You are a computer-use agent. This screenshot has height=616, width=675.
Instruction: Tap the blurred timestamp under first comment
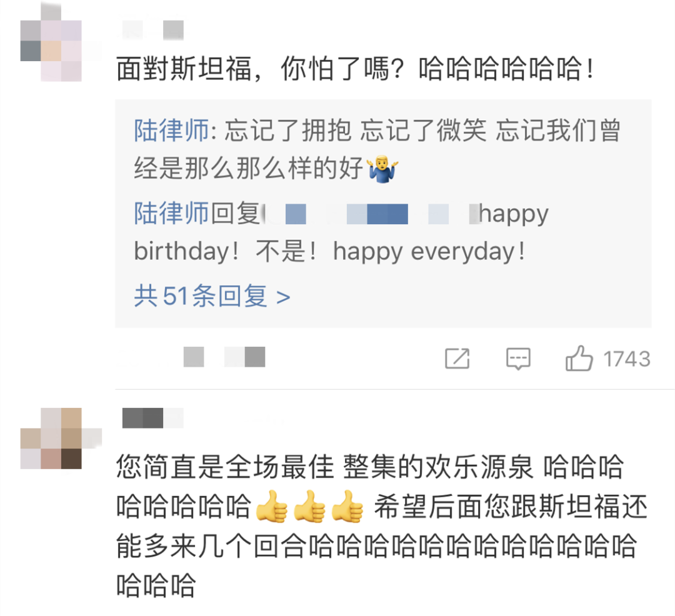[x=224, y=357]
